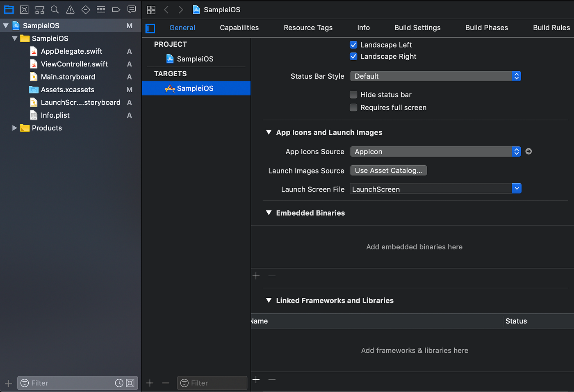Open the Issue navigator warning icon
The image size is (574, 392).
pyautogui.click(x=70, y=9)
